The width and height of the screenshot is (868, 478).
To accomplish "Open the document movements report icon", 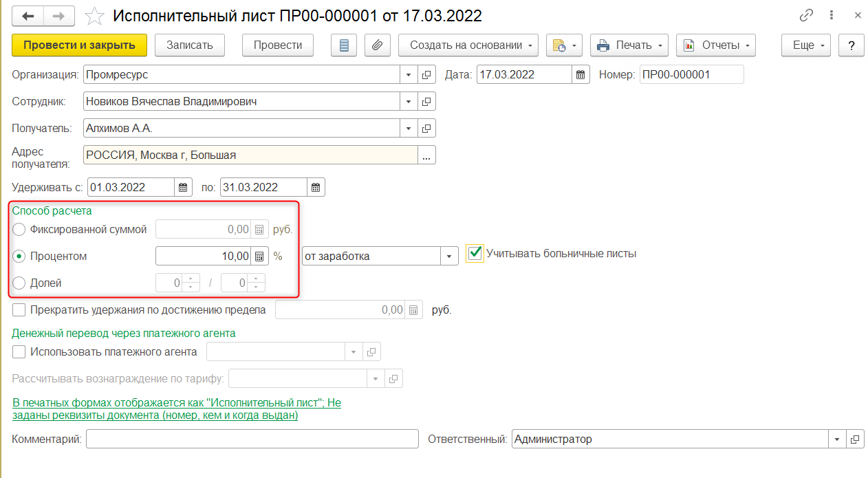I will tap(344, 45).
